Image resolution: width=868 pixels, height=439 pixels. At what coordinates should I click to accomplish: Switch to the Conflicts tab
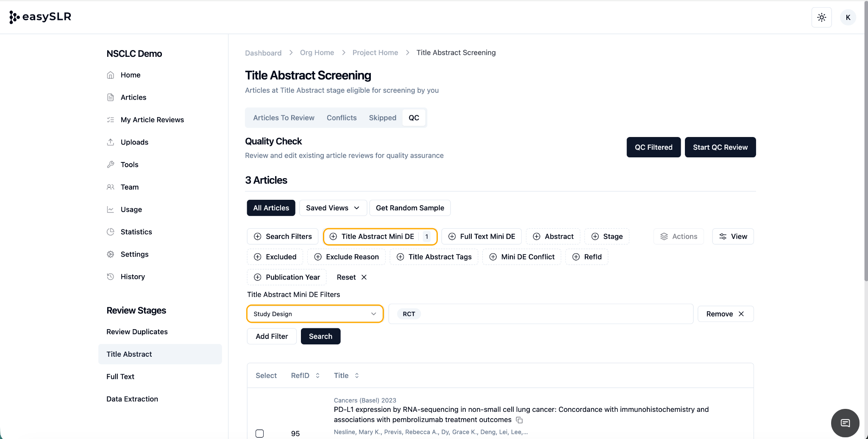click(x=342, y=117)
